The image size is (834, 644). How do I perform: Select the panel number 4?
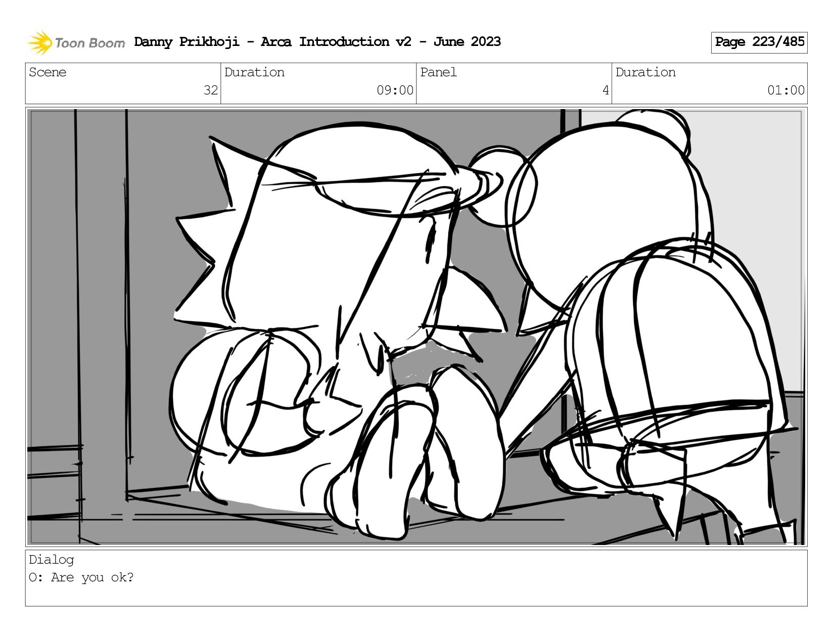tap(606, 90)
